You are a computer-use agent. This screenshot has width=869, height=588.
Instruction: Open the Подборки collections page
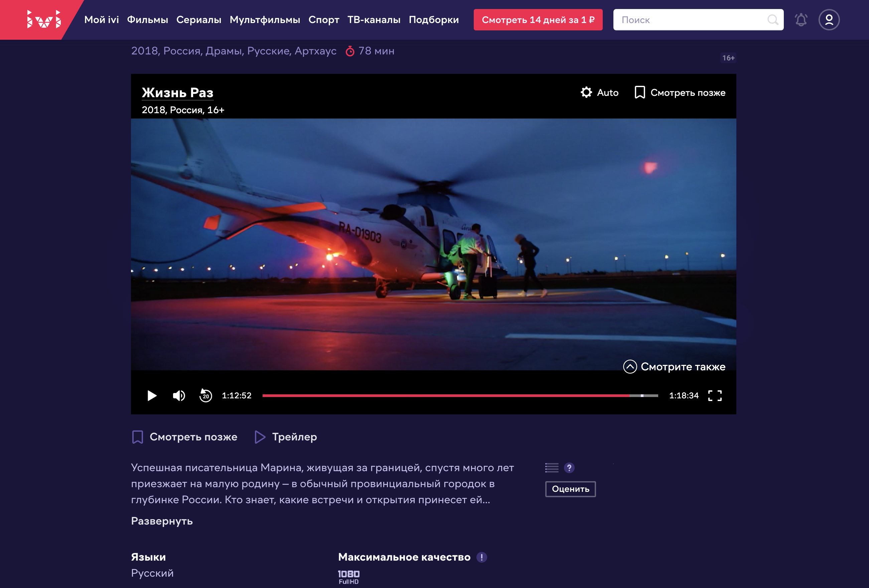[x=434, y=20]
